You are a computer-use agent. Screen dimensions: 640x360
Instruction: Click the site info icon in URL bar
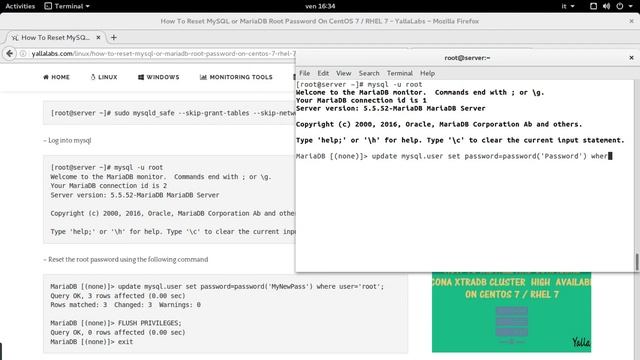pos(23,53)
